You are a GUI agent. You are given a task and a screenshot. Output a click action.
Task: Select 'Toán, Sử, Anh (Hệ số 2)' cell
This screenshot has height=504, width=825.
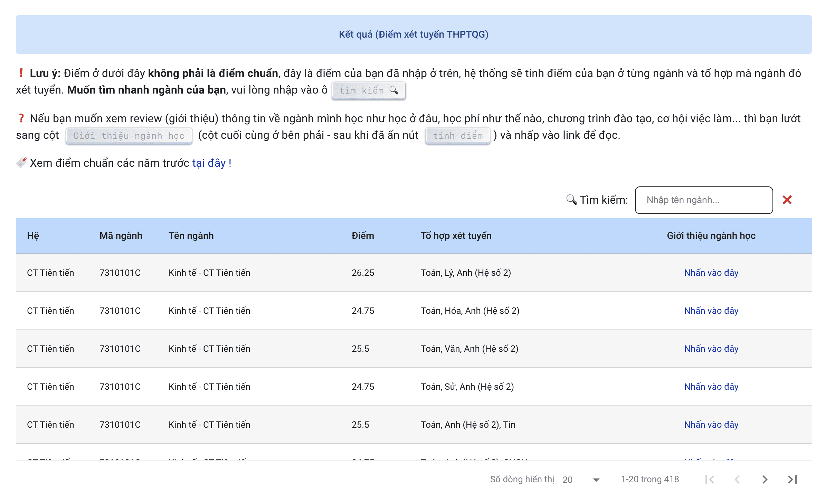[x=467, y=387]
